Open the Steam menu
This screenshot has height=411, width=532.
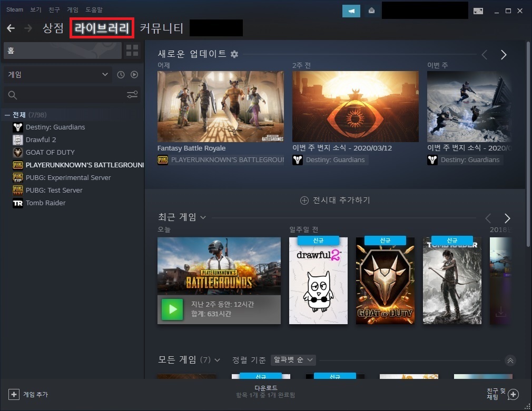[15, 9]
